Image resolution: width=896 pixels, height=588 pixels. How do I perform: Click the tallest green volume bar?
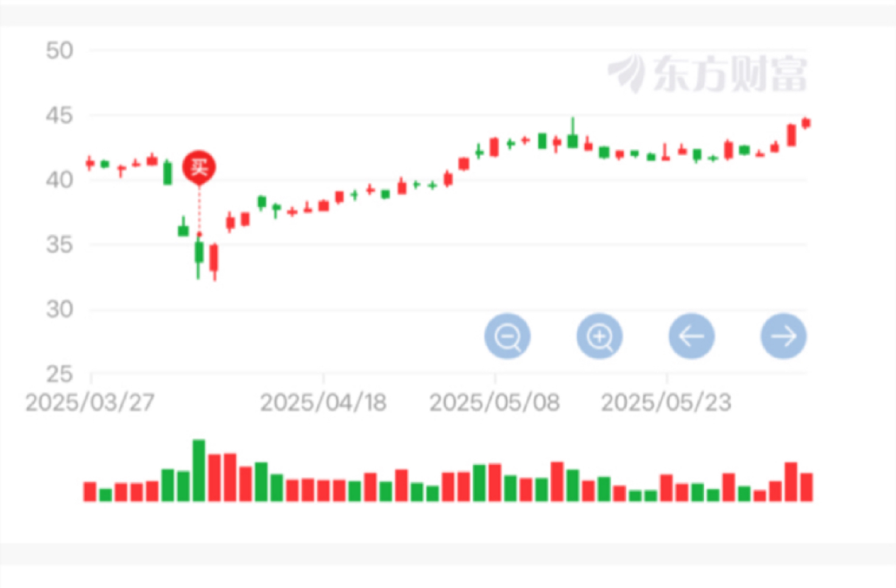(x=199, y=470)
